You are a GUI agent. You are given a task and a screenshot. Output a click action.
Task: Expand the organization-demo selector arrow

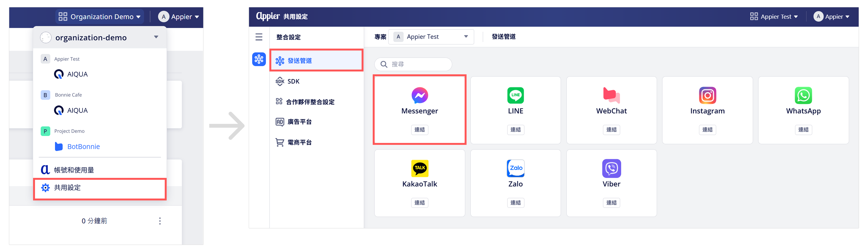156,37
